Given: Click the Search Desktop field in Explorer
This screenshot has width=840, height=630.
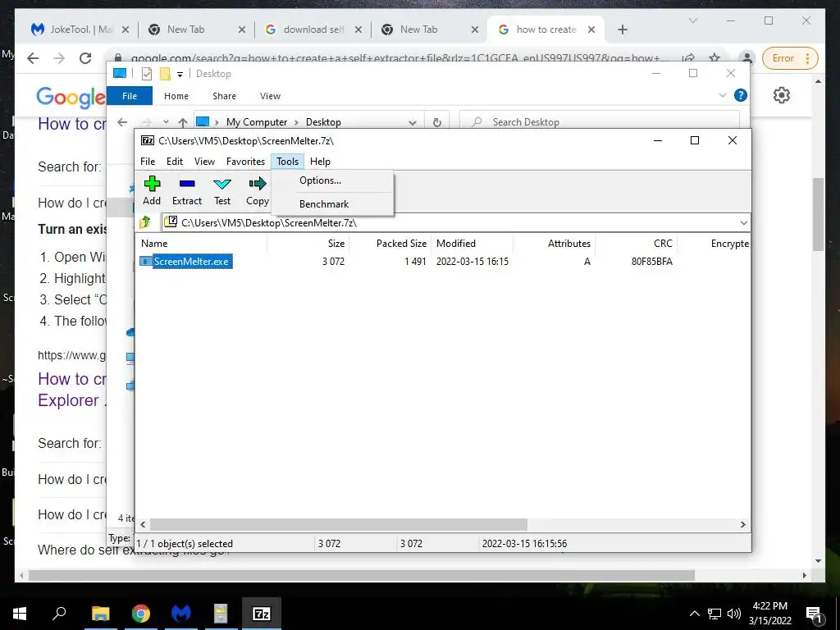Looking at the screenshot, I should pos(600,122).
